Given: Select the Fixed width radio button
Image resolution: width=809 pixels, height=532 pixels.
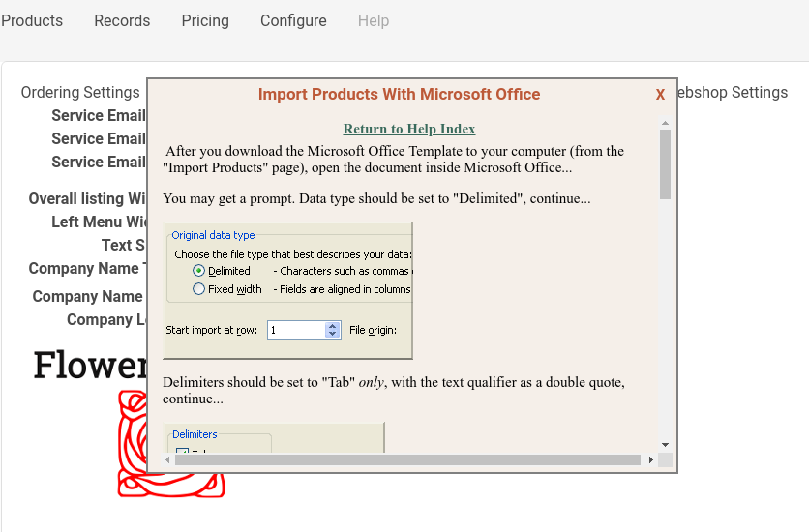Looking at the screenshot, I should (x=199, y=289).
